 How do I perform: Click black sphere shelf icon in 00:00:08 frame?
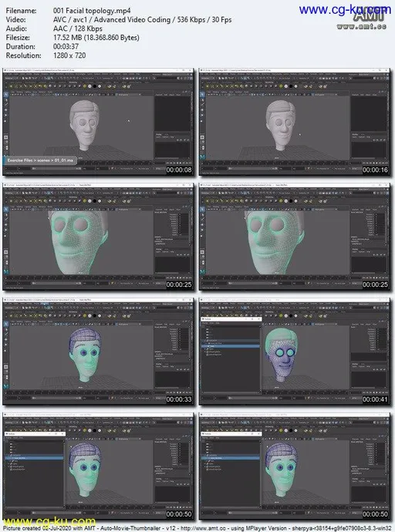pos(95,86)
